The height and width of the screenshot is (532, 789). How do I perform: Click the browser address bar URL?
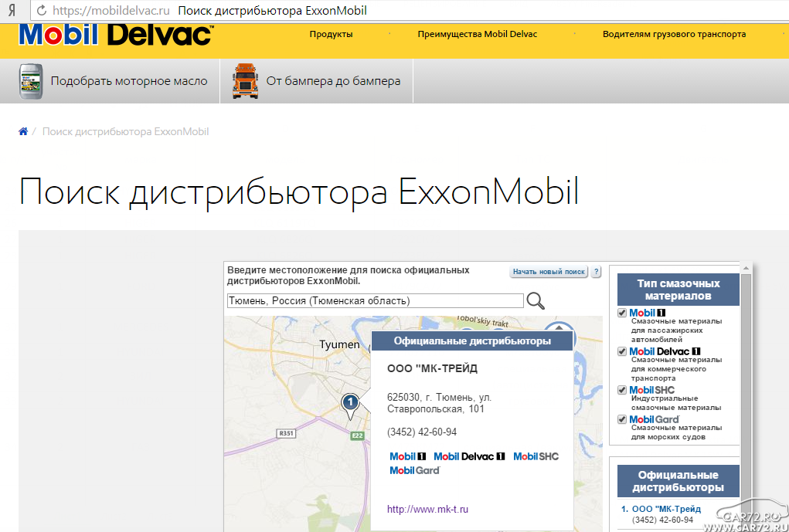(111, 11)
